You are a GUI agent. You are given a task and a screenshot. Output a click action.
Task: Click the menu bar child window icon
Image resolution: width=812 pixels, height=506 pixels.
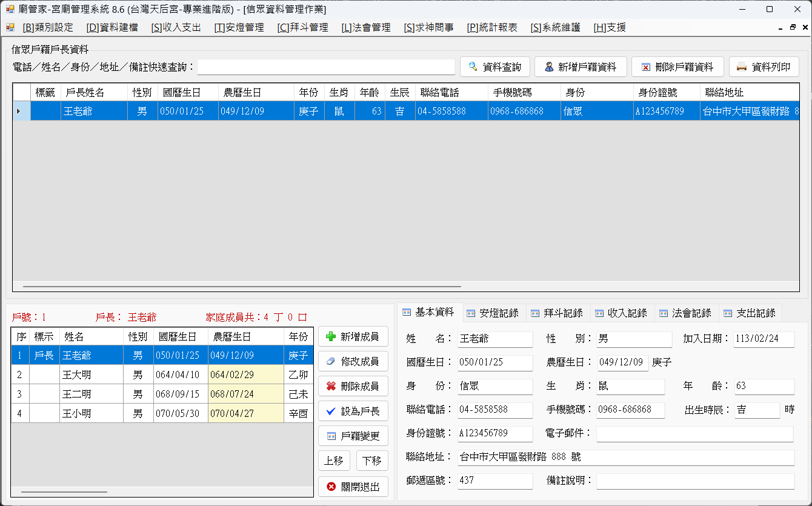10,27
